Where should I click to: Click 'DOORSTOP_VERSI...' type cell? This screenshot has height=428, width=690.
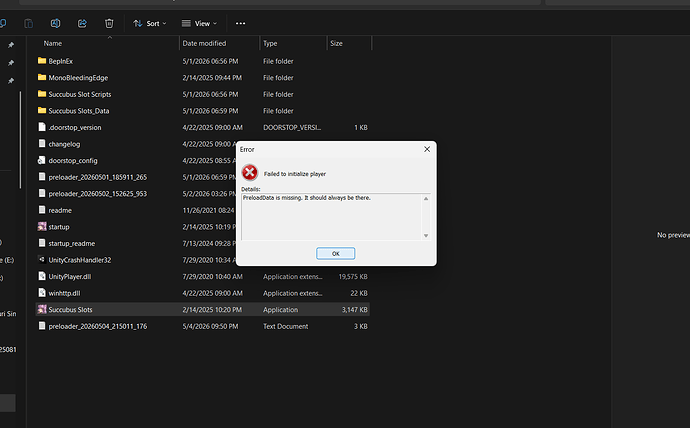tap(292, 128)
